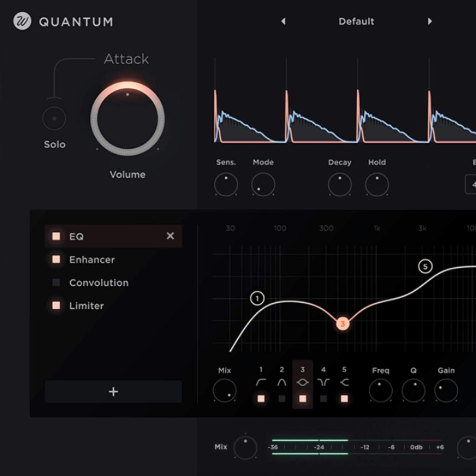This screenshot has width=476, height=476.
Task: Enable EQ band 2 toggle
Action: point(282,399)
